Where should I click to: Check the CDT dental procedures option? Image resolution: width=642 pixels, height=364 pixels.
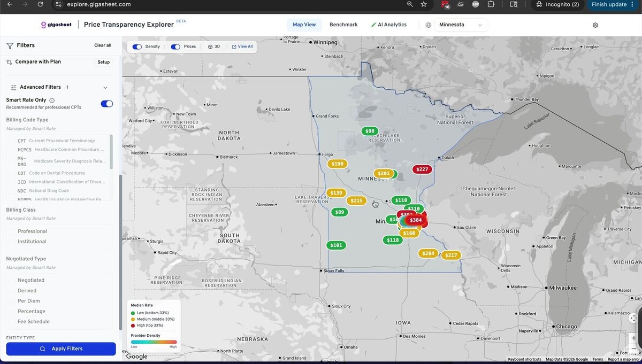(x=13, y=173)
